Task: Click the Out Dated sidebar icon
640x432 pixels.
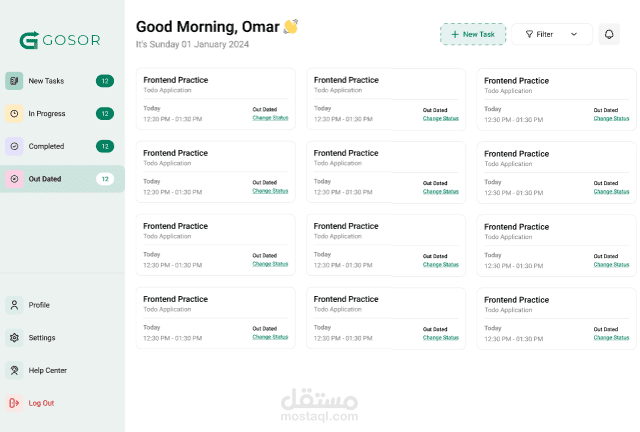Action: point(14,179)
